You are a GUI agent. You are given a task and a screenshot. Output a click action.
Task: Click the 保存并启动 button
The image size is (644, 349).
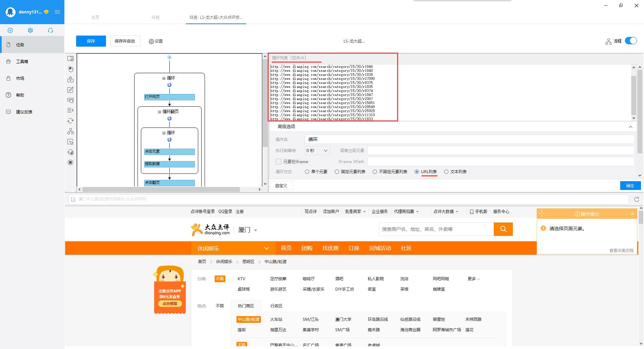(125, 41)
